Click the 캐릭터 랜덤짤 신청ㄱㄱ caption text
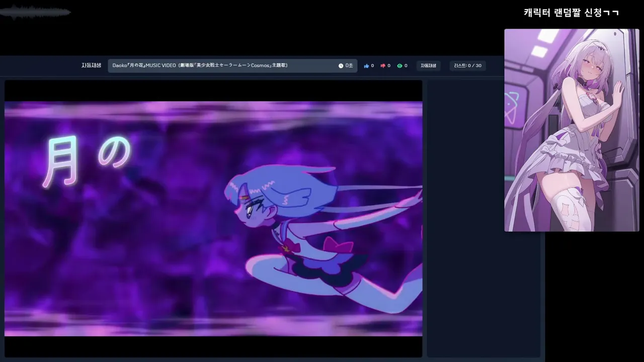The height and width of the screenshot is (362, 644). coord(571,13)
